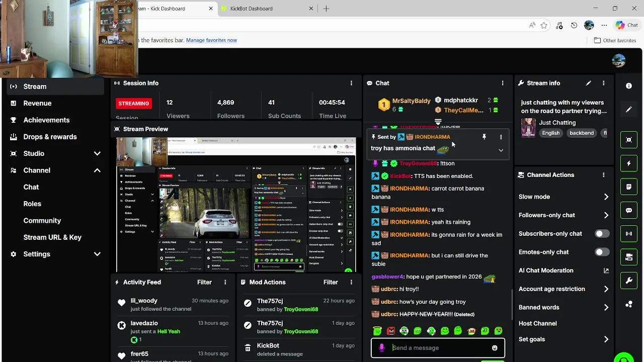Image resolution: width=644 pixels, height=362 pixels.
Task: Click the MrSaltyBaldy top gifter name
Action: coord(411,101)
